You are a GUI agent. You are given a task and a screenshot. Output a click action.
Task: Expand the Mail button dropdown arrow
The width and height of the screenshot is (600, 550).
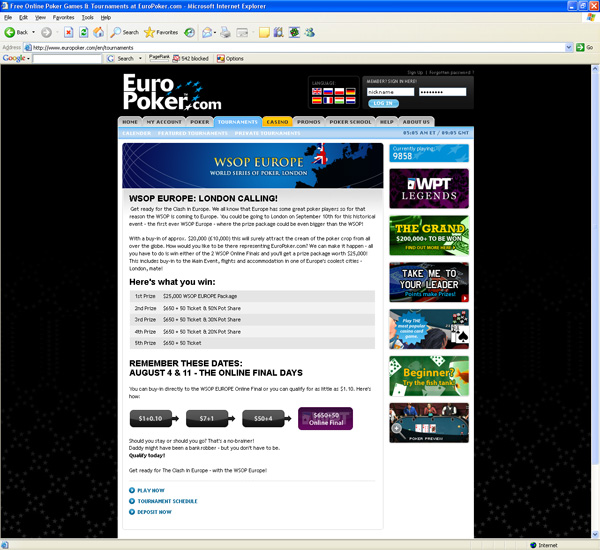(x=215, y=33)
